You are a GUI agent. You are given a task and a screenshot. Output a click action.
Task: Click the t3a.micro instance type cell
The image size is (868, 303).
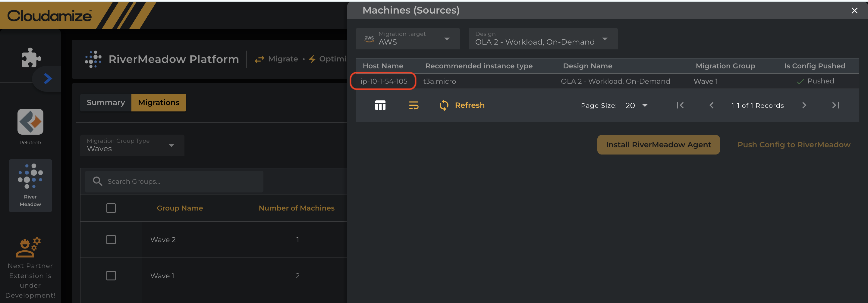[439, 81]
